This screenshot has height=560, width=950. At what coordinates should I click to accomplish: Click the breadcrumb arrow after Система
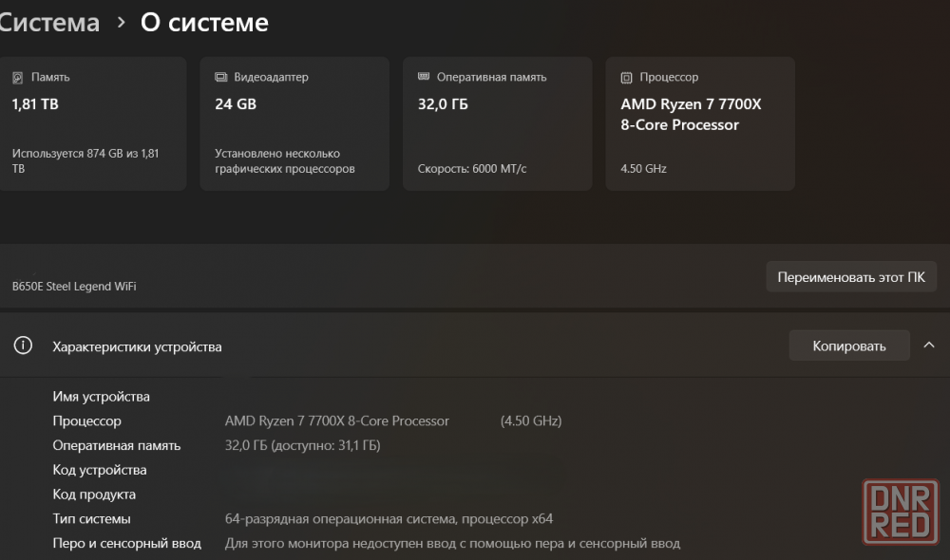(x=121, y=23)
